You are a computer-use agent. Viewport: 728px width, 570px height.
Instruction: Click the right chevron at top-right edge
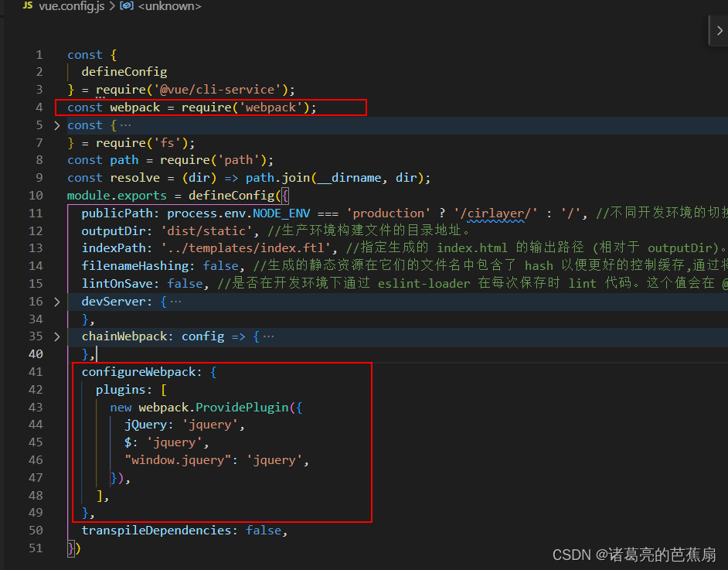pyautogui.click(x=719, y=31)
